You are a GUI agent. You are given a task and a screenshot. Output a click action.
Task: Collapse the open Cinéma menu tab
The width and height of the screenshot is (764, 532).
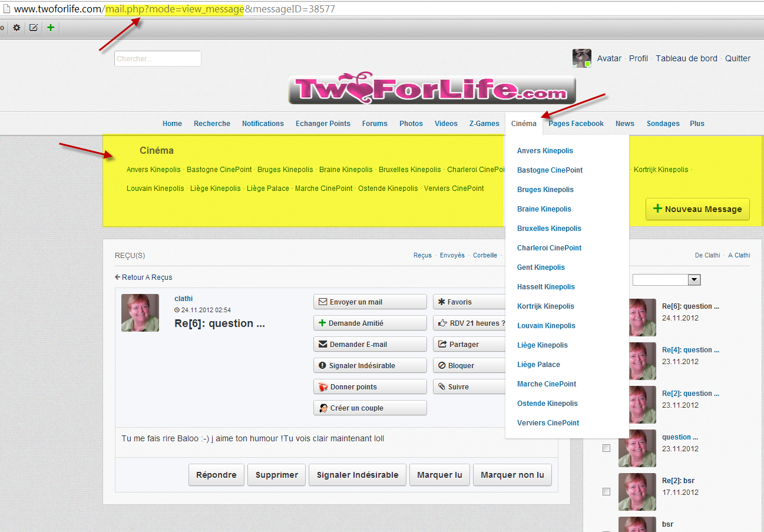(524, 124)
